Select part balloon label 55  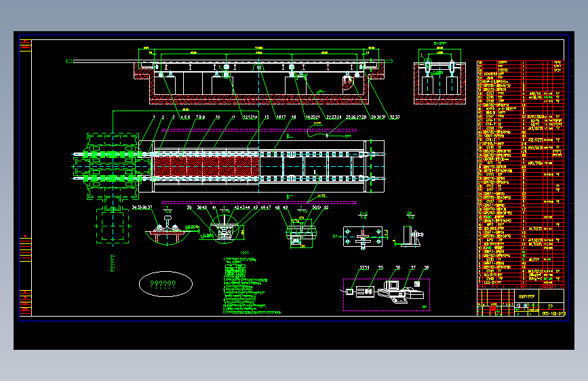point(380,268)
